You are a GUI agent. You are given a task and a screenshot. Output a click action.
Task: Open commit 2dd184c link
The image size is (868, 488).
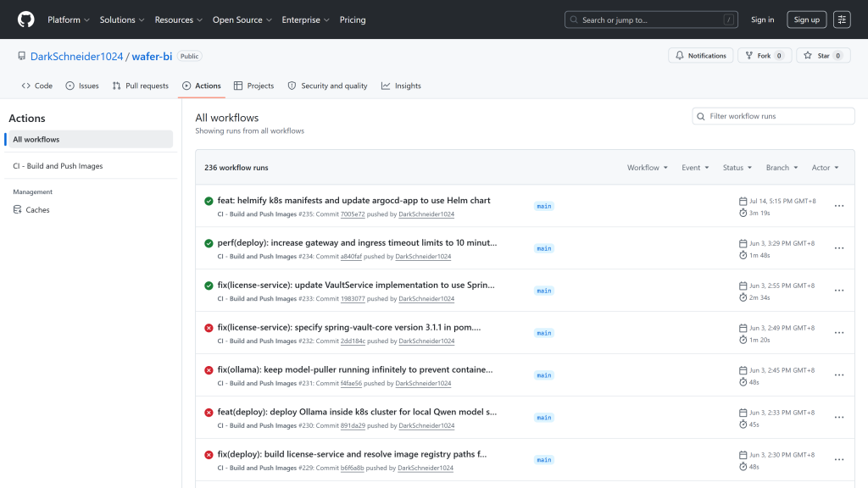coord(353,341)
